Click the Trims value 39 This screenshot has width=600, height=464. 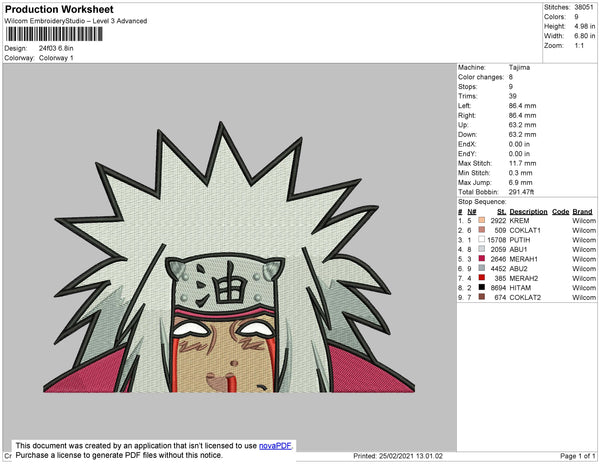coord(512,96)
